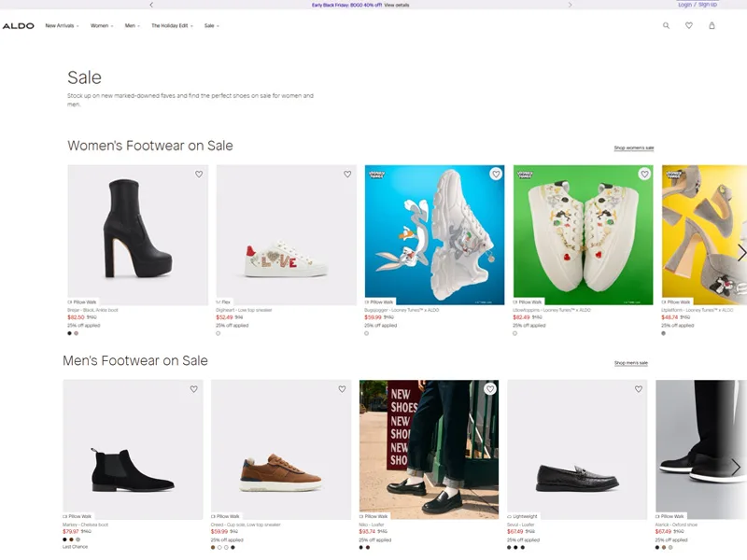The width and height of the screenshot is (747, 560).
Task: Click the Last Chance label
Action: [x=76, y=547]
